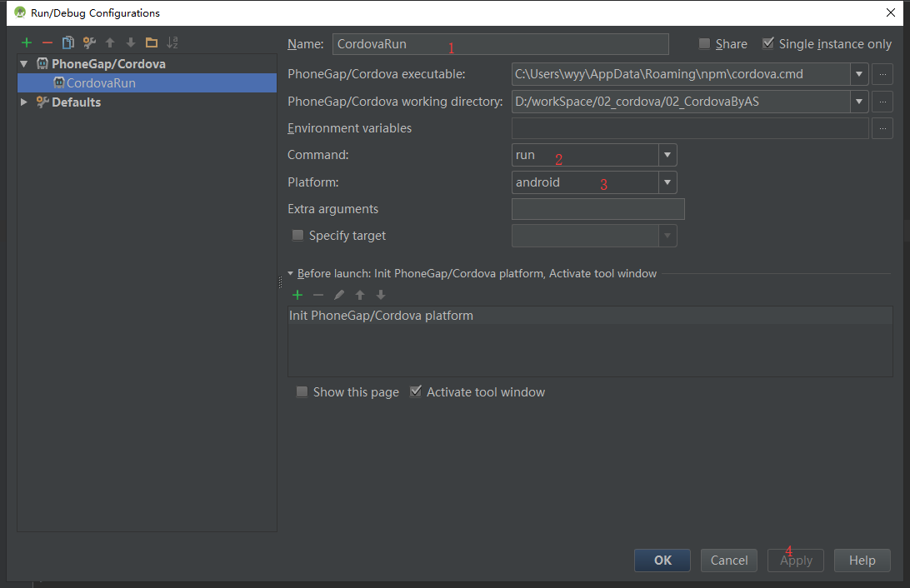Open the disabled Specify target dropdown
This screenshot has height=588, width=910.
point(667,236)
